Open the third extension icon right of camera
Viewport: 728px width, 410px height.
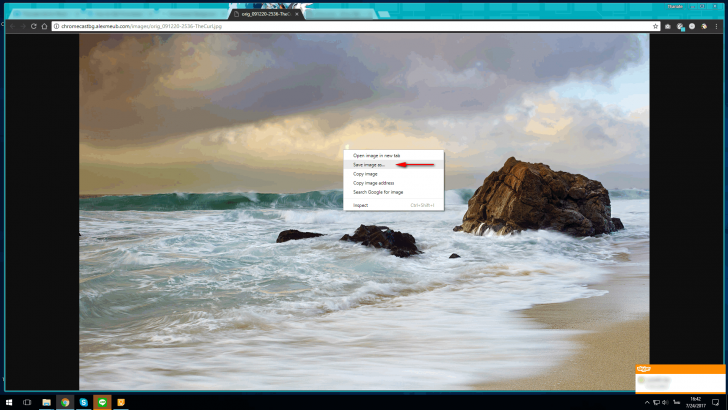[x=692, y=26]
